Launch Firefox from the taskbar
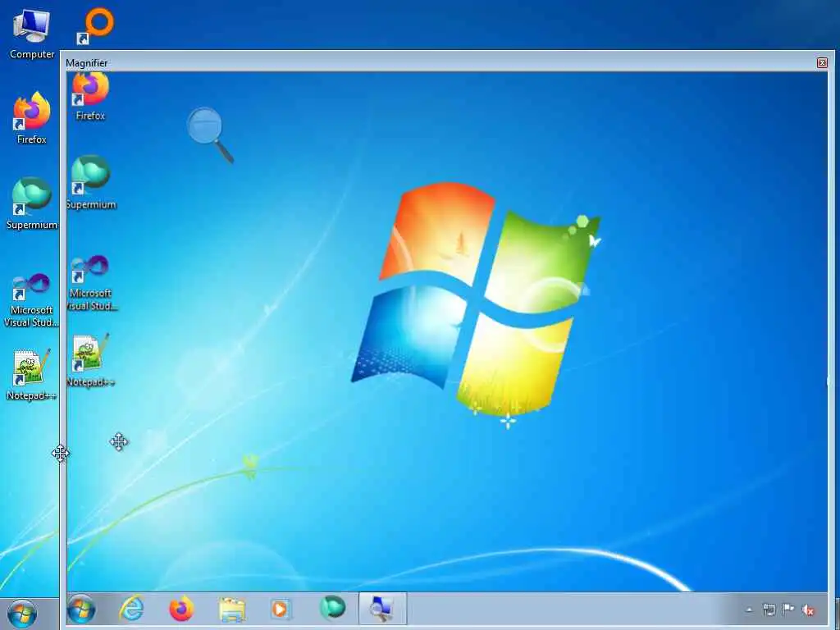The width and height of the screenshot is (840, 630). [x=181, y=609]
